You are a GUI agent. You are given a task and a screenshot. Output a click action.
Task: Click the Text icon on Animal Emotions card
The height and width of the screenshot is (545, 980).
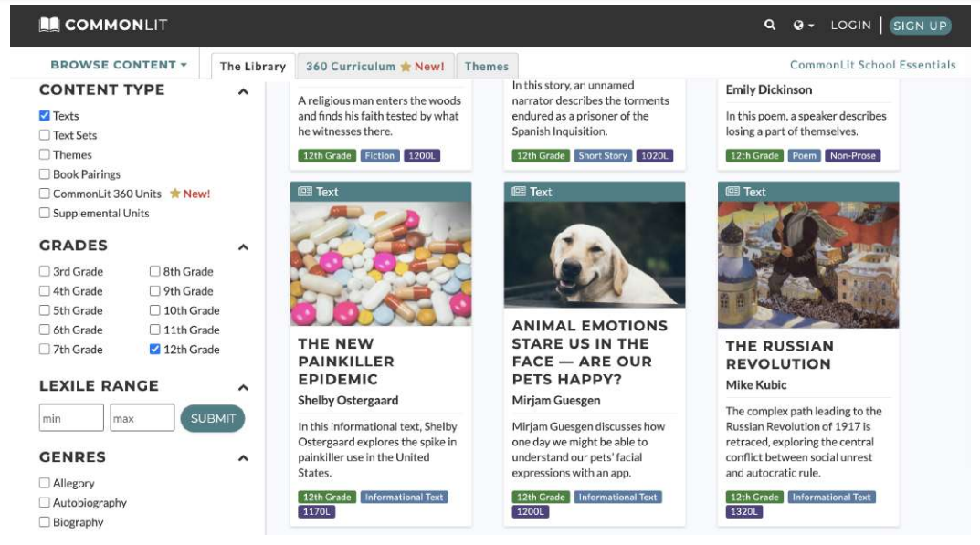coord(519,192)
